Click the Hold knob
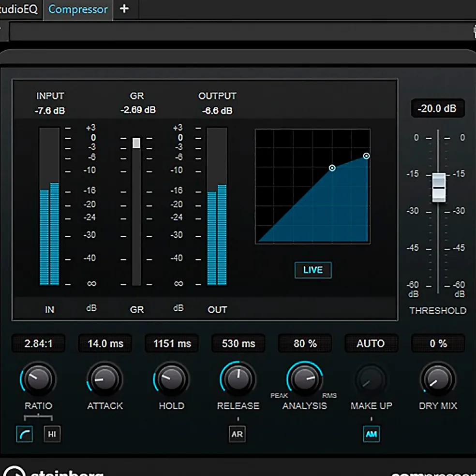Viewport: 476px width, 476px height. [171, 379]
